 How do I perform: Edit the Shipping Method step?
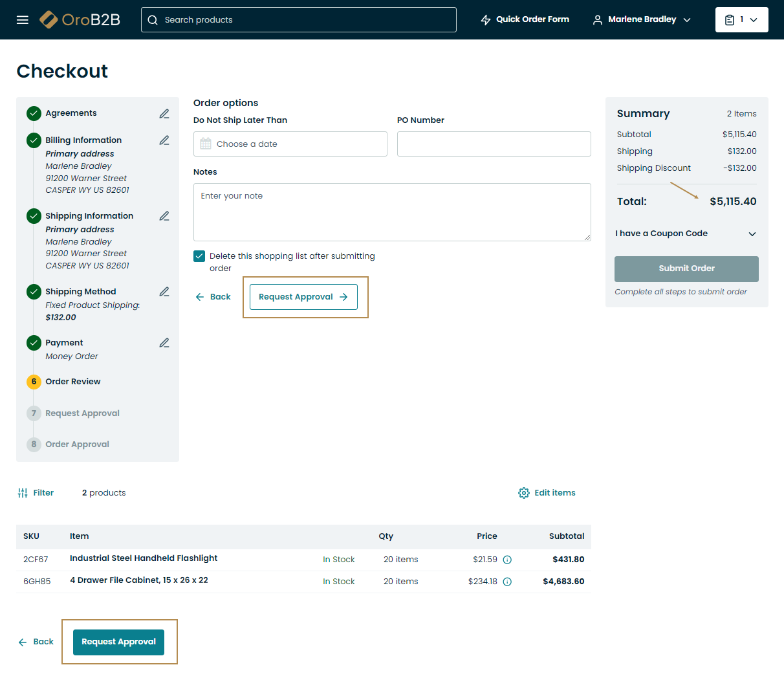coord(164,292)
